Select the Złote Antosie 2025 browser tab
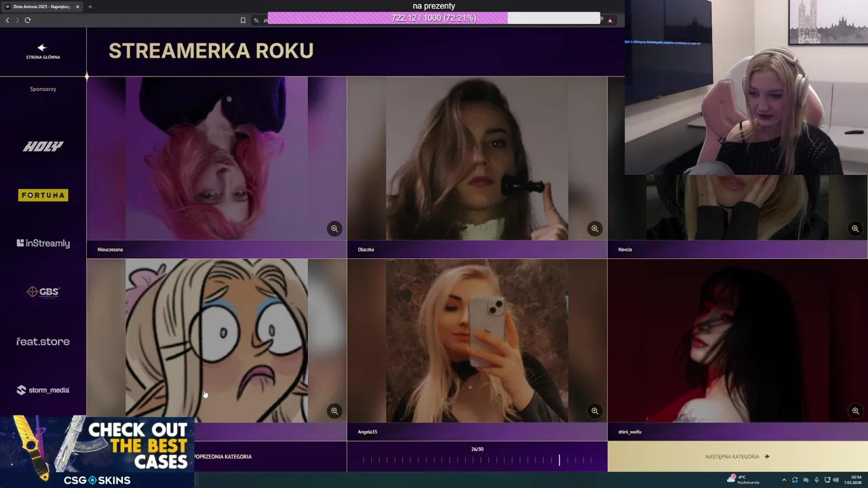Image resolution: width=868 pixels, height=488 pixels. coord(42,7)
